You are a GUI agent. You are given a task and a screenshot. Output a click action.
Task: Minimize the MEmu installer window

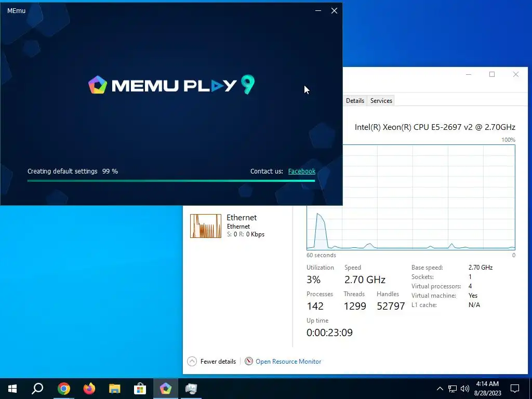[x=318, y=11]
